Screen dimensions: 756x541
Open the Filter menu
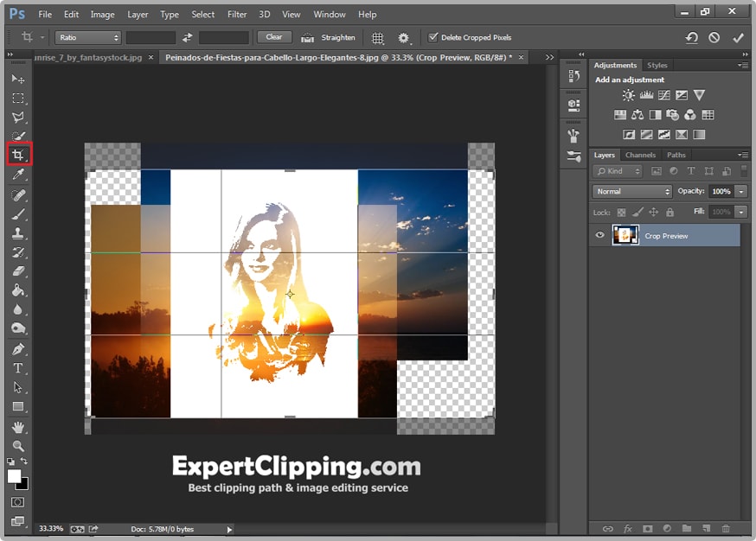(237, 15)
